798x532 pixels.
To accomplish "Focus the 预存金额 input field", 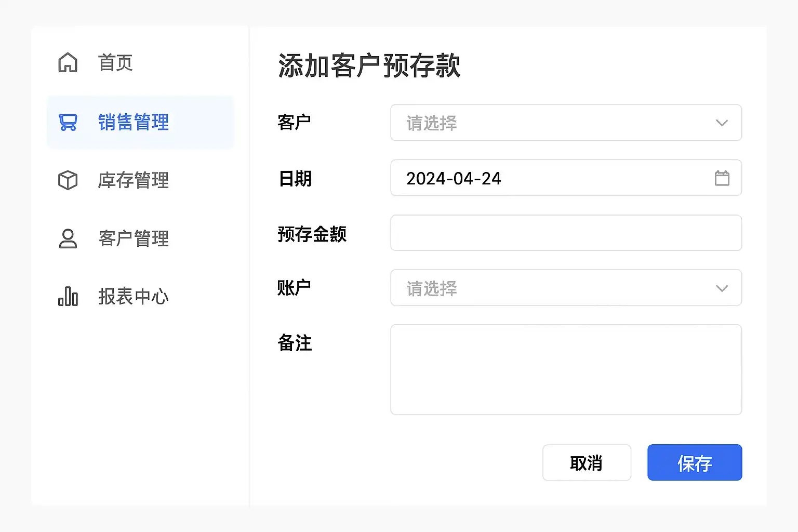I will point(566,233).
